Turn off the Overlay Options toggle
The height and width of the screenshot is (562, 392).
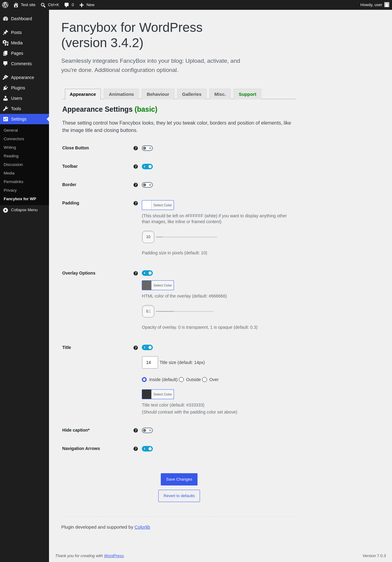[147, 273]
